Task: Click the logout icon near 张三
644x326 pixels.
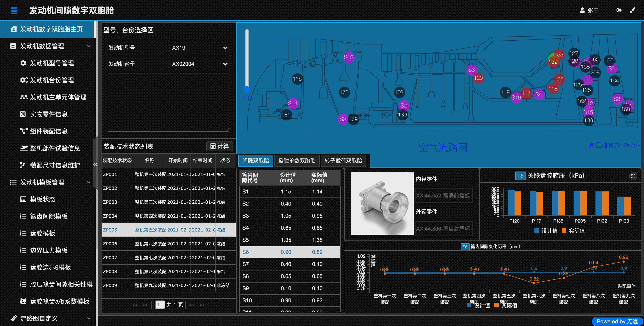Action: pos(619,10)
